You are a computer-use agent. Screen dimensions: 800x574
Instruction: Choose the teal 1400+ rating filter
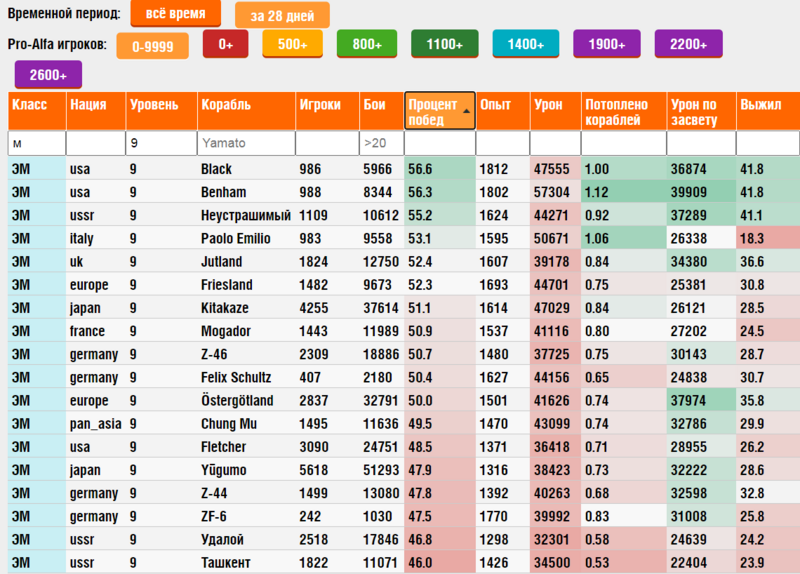tap(526, 44)
